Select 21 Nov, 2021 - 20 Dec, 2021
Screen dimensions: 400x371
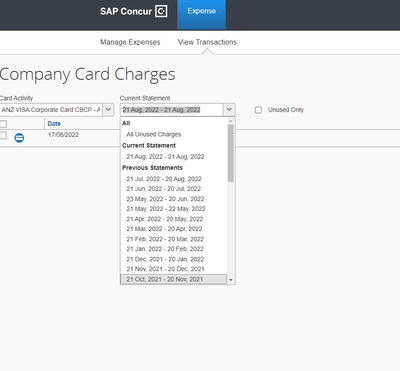[165, 269]
